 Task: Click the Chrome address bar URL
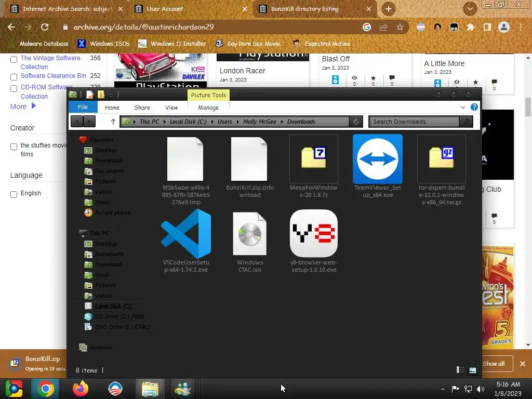pyautogui.click(x=143, y=27)
